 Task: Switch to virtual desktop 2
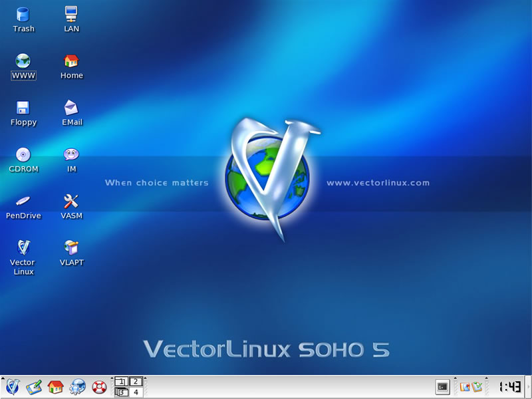(x=136, y=382)
